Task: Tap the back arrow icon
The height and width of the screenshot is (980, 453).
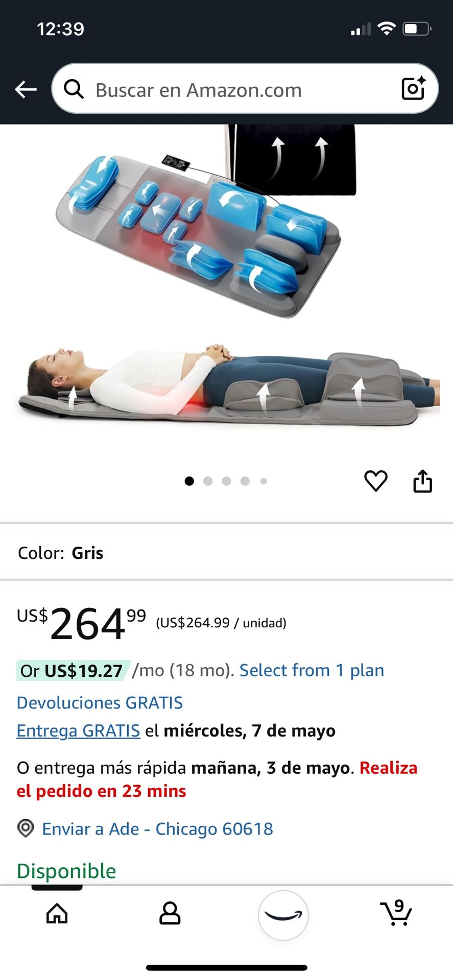Action: [26, 89]
